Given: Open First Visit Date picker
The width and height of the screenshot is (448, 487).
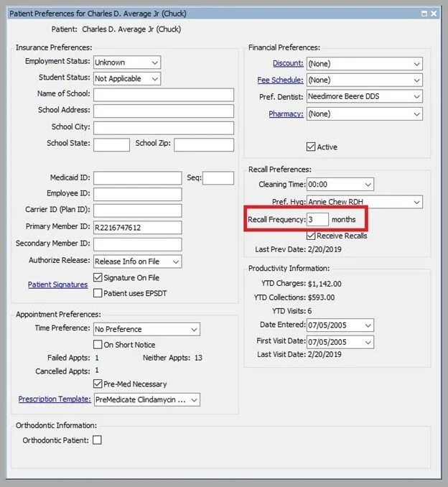Looking at the screenshot, I should (x=340, y=342).
